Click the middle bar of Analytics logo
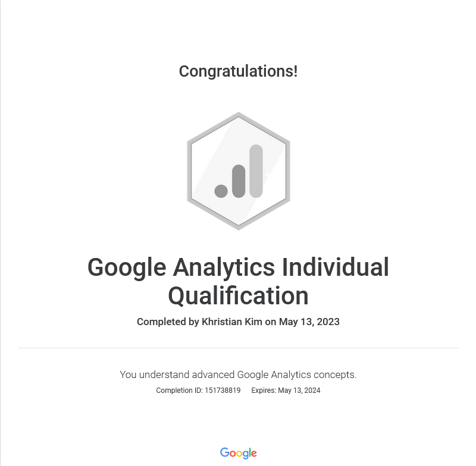The height and width of the screenshot is (466, 476). pyautogui.click(x=239, y=181)
